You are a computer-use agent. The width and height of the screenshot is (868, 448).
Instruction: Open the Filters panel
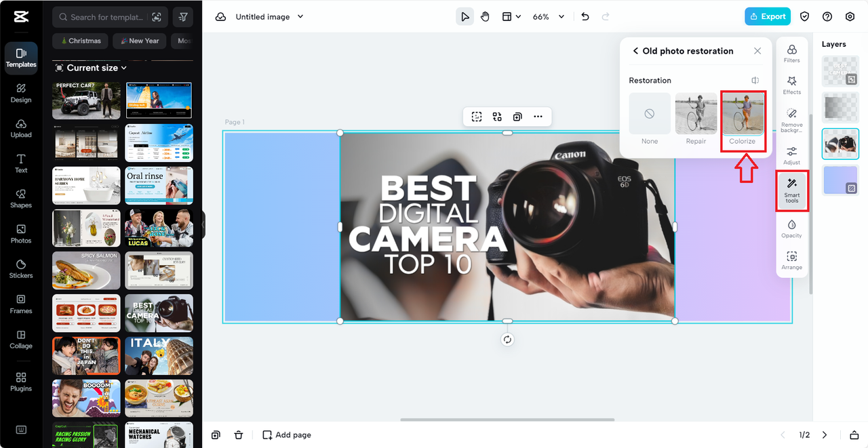pos(791,53)
